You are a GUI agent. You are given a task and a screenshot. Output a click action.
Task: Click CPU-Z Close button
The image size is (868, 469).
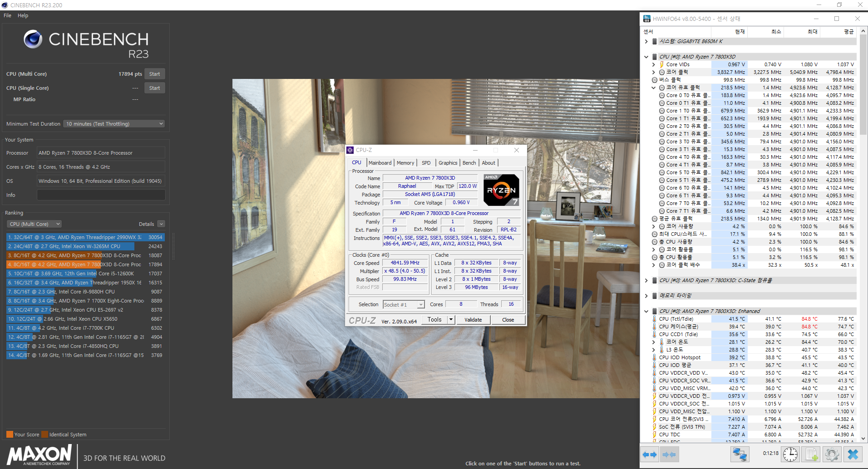tap(508, 320)
